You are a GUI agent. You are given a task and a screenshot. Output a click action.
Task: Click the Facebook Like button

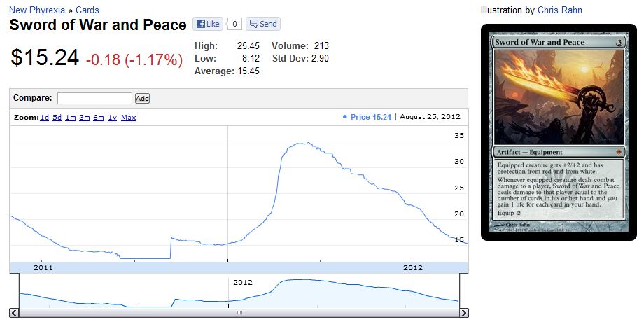[x=208, y=24]
